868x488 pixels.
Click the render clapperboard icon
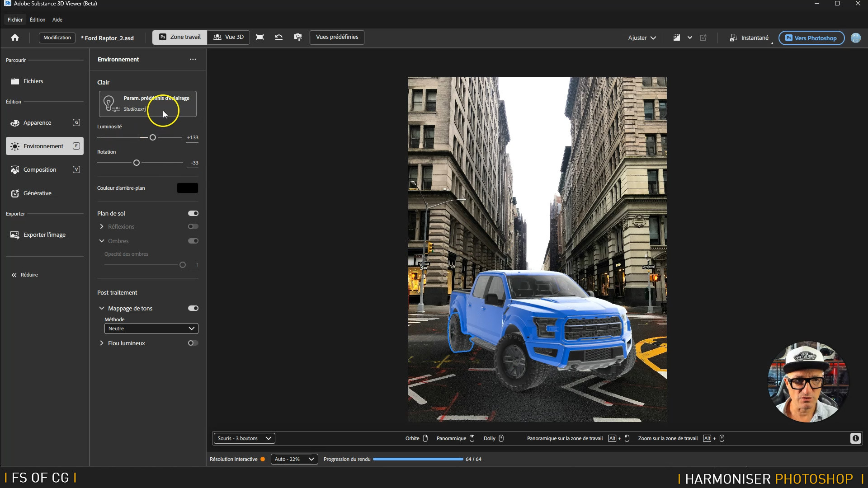pos(677,38)
